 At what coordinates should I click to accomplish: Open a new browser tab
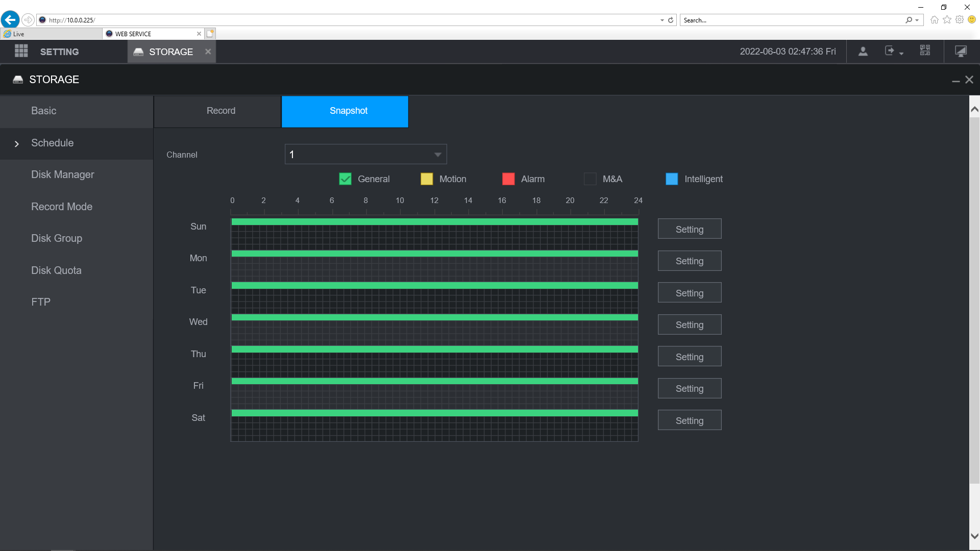point(210,34)
